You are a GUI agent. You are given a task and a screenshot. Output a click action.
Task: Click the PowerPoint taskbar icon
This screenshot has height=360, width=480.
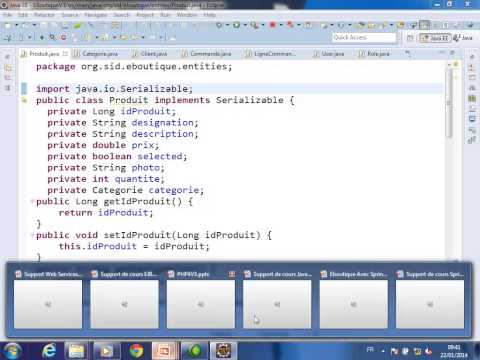(164, 351)
